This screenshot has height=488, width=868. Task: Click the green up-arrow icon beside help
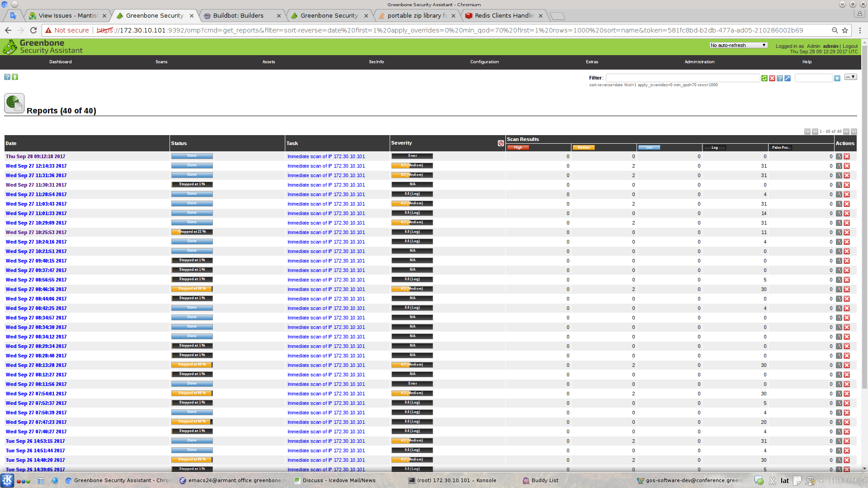pos(15,77)
